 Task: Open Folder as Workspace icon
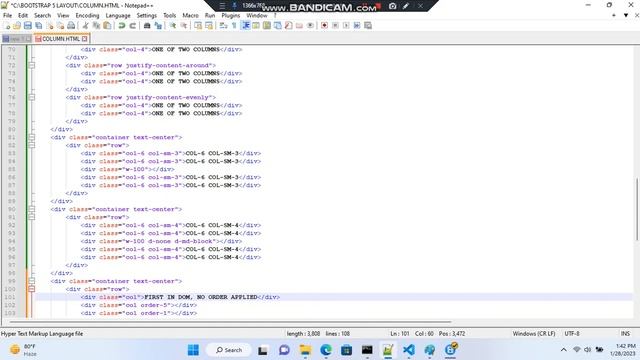[x=299, y=25]
